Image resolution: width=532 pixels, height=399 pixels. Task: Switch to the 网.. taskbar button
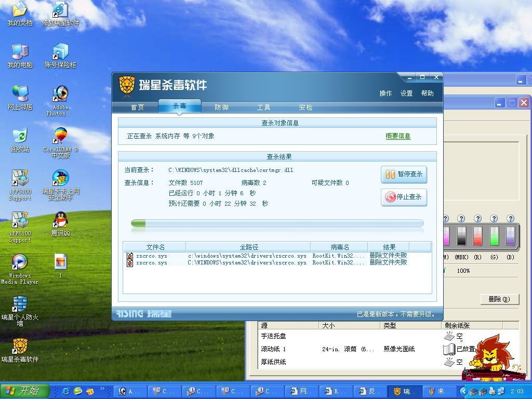(302, 392)
